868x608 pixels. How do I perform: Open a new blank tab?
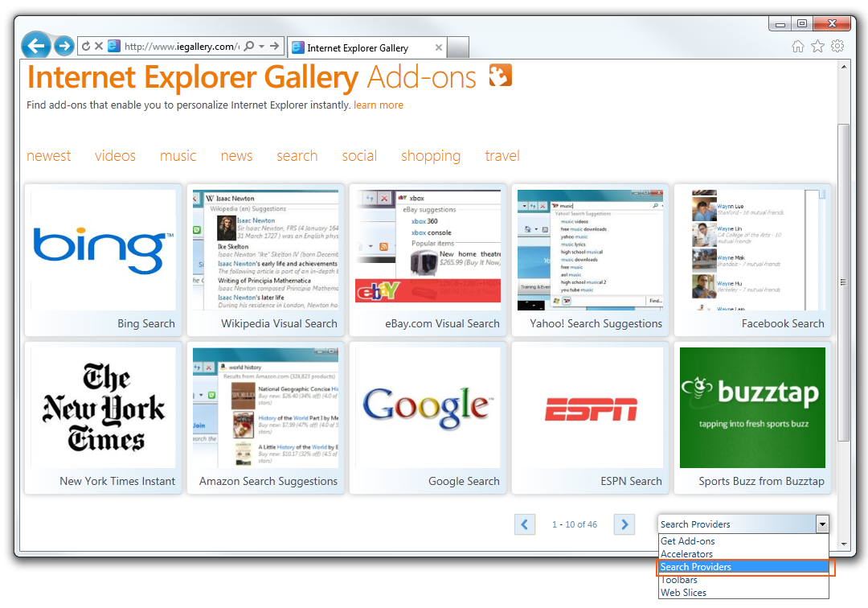pos(458,47)
